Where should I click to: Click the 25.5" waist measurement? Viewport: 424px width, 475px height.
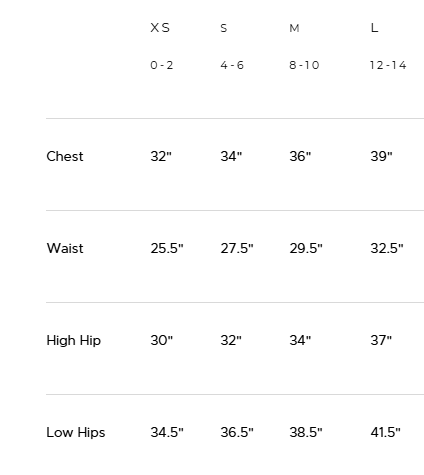pyautogui.click(x=167, y=248)
